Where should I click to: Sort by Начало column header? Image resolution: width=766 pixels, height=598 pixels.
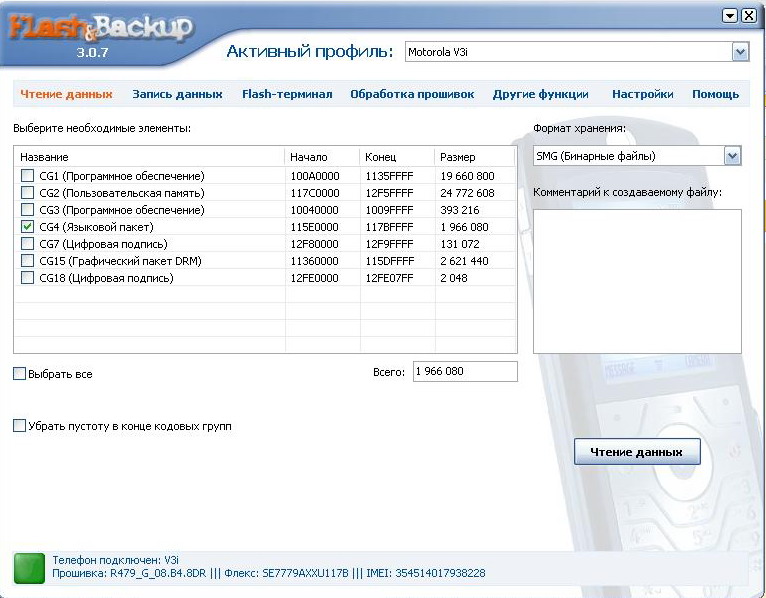(322, 157)
